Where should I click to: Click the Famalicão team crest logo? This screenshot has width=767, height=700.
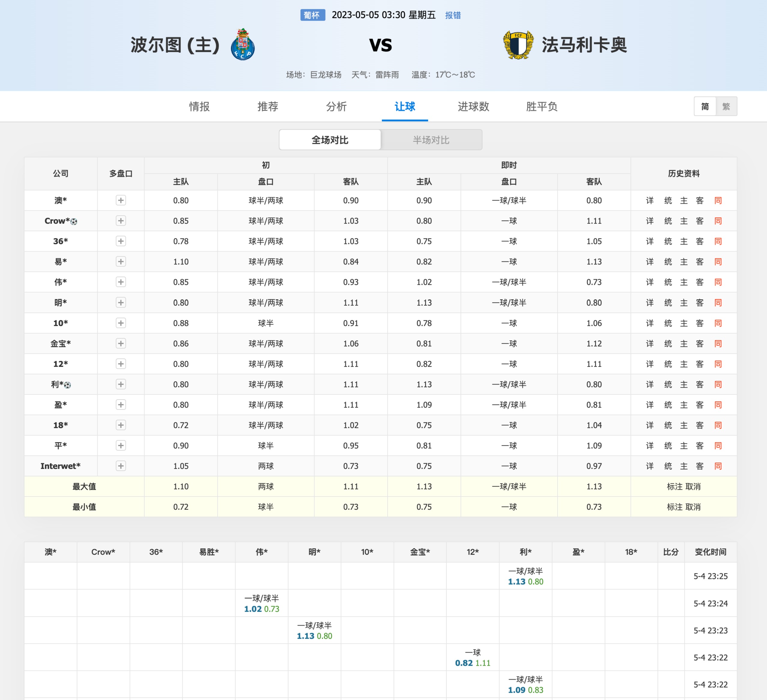(518, 45)
